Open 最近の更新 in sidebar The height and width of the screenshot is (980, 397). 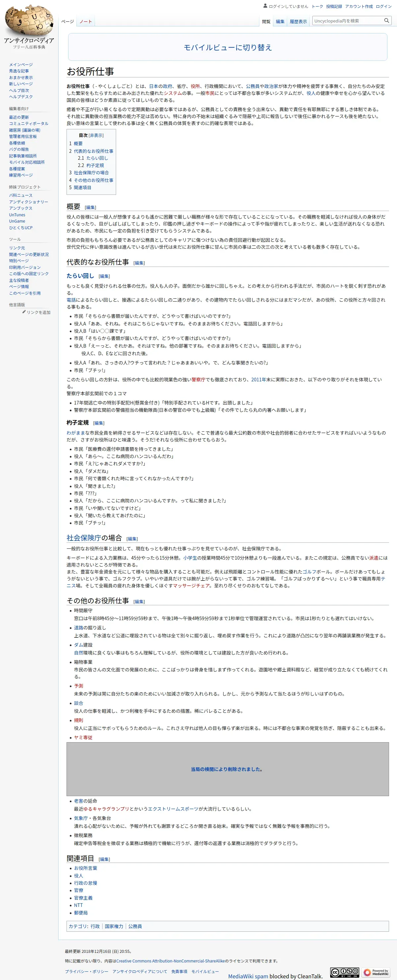coord(19,117)
